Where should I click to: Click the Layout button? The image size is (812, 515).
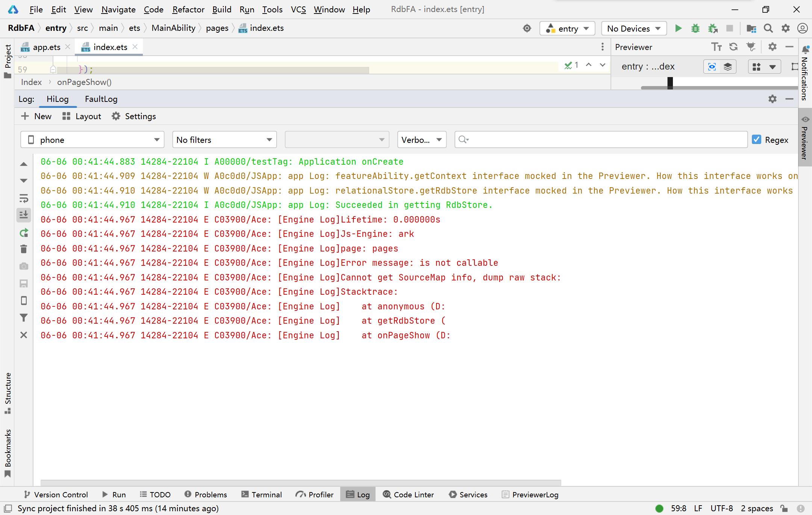pyautogui.click(x=82, y=116)
